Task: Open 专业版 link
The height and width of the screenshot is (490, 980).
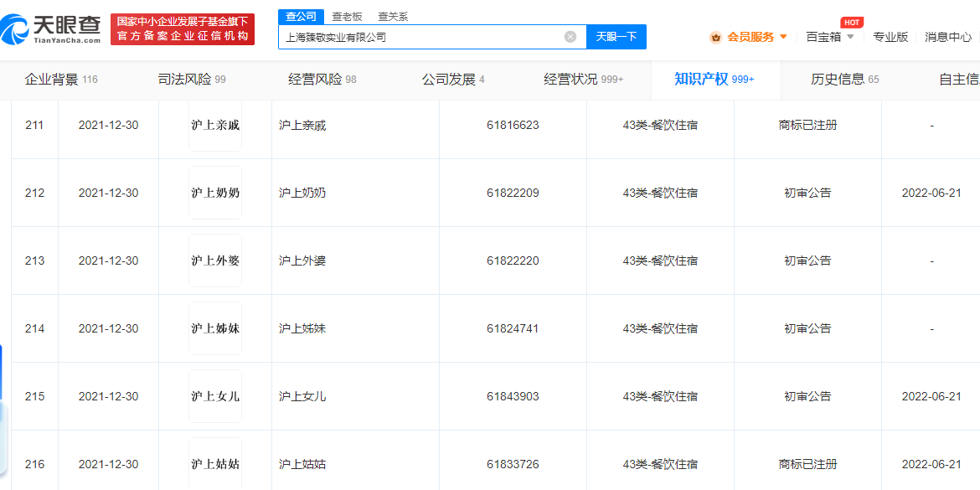Action: click(x=890, y=37)
